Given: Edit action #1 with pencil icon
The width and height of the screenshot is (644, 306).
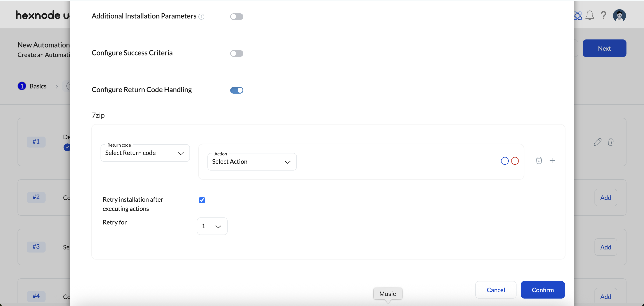Looking at the screenshot, I should coord(597,142).
